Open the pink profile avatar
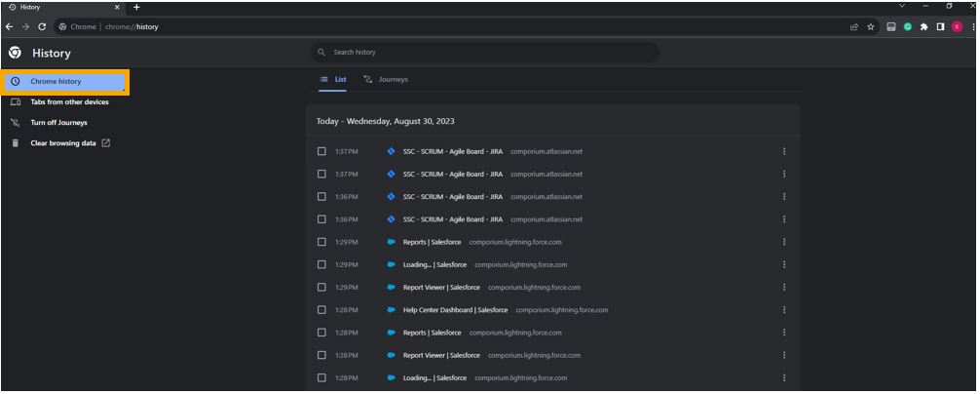Image resolution: width=980 pixels, height=394 pixels. click(x=957, y=27)
